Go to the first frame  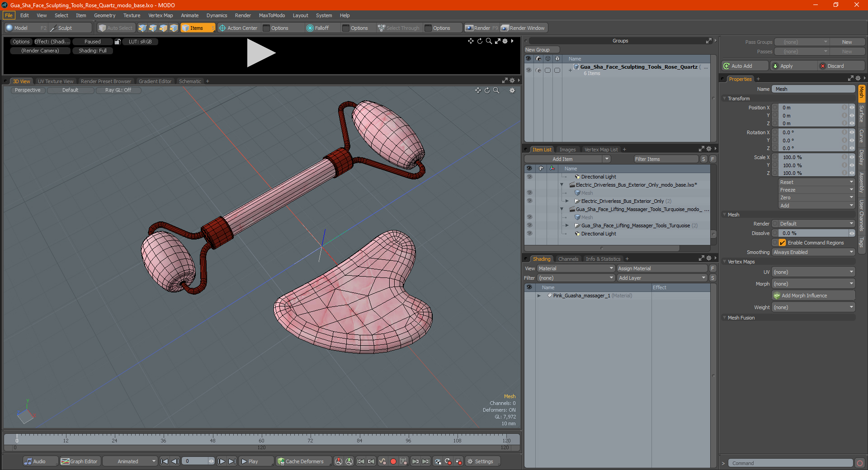point(164,461)
